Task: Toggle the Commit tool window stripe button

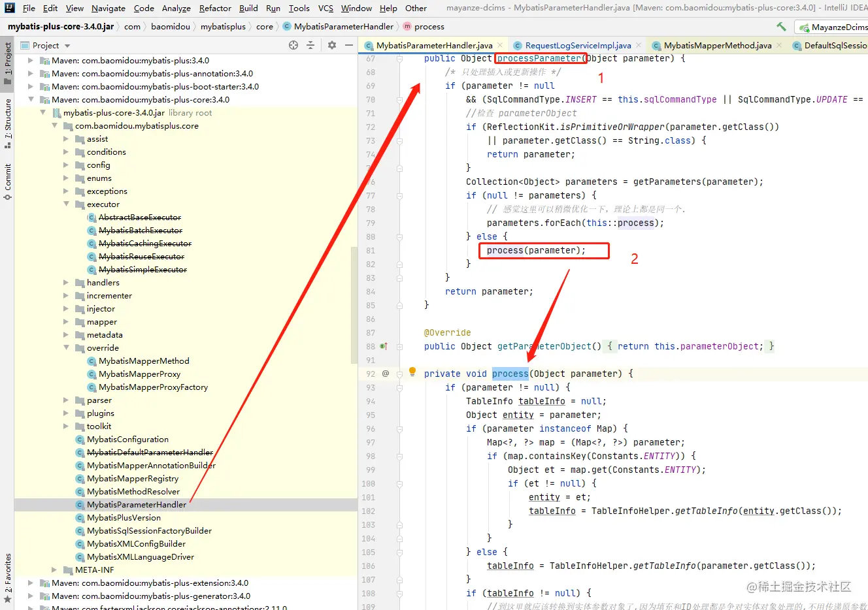Action: [x=8, y=182]
